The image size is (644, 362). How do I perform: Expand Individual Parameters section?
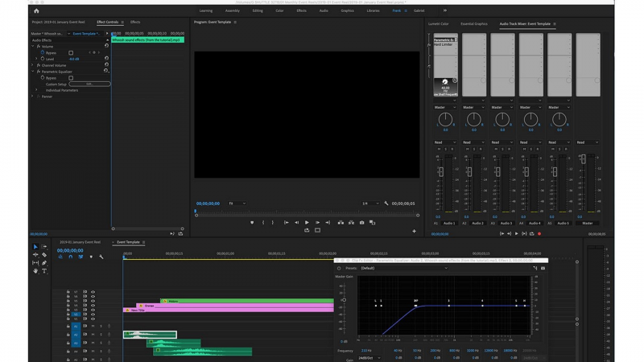click(x=36, y=90)
